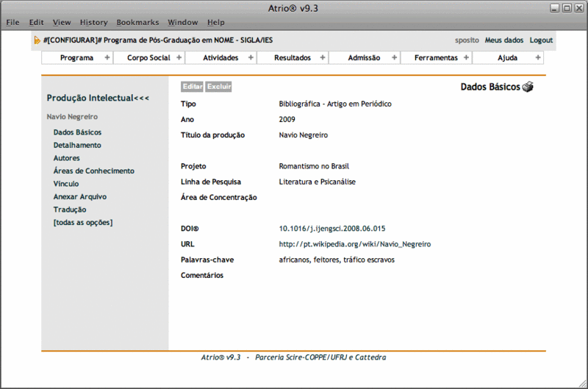
Task: Expand the Corpo Social plus icon
Action: coord(179,58)
